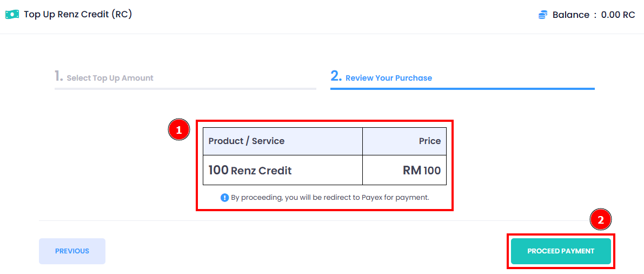Click the blue coins balance icon

(543, 15)
